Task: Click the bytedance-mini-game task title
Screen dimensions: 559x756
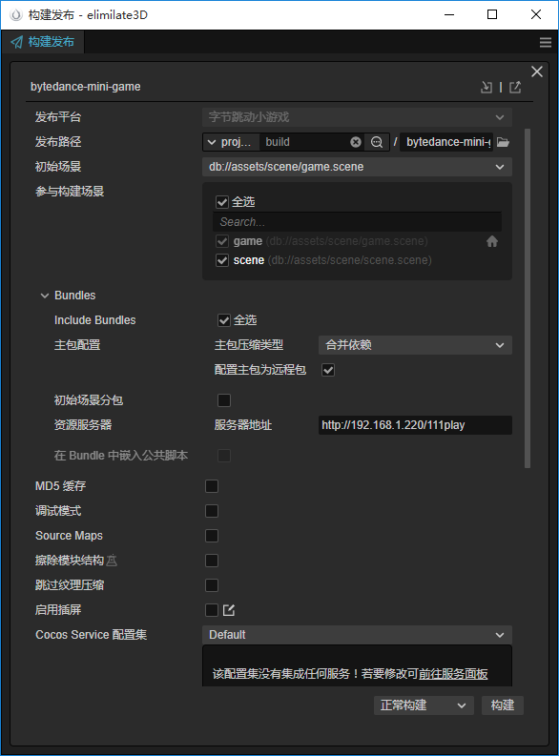Action: 85,87
